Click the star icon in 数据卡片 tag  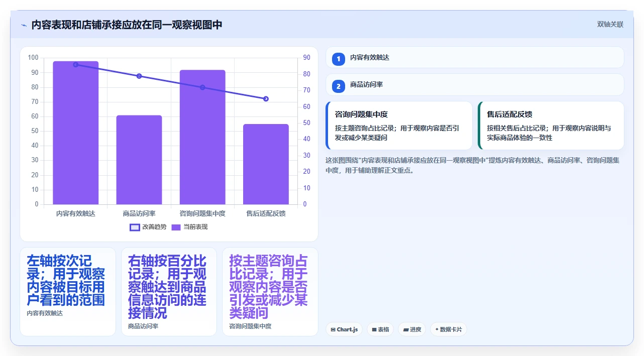tap(437, 330)
